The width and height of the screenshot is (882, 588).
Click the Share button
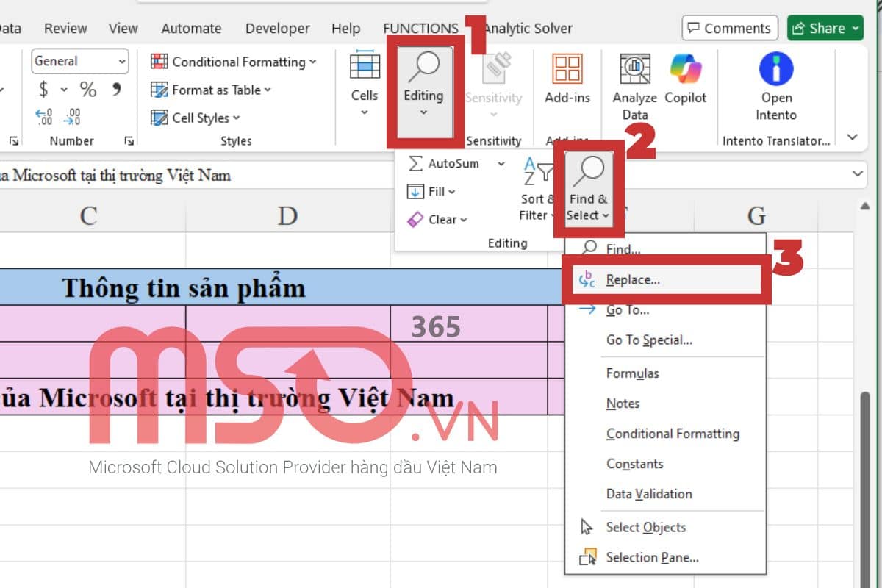(825, 28)
